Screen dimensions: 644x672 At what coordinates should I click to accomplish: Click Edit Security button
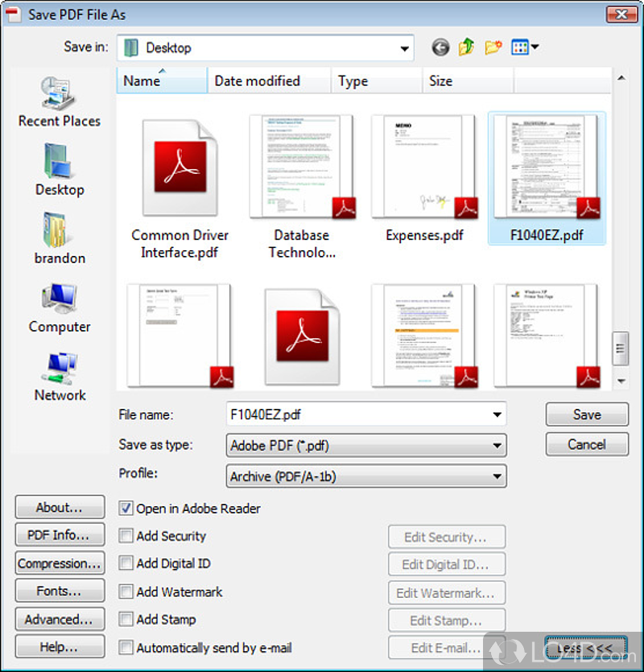[446, 537]
